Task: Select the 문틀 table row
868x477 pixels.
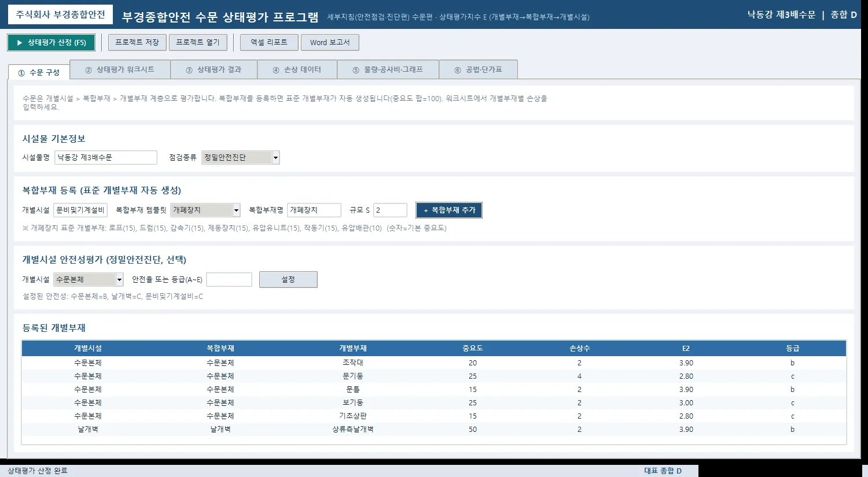Action: 434,390
